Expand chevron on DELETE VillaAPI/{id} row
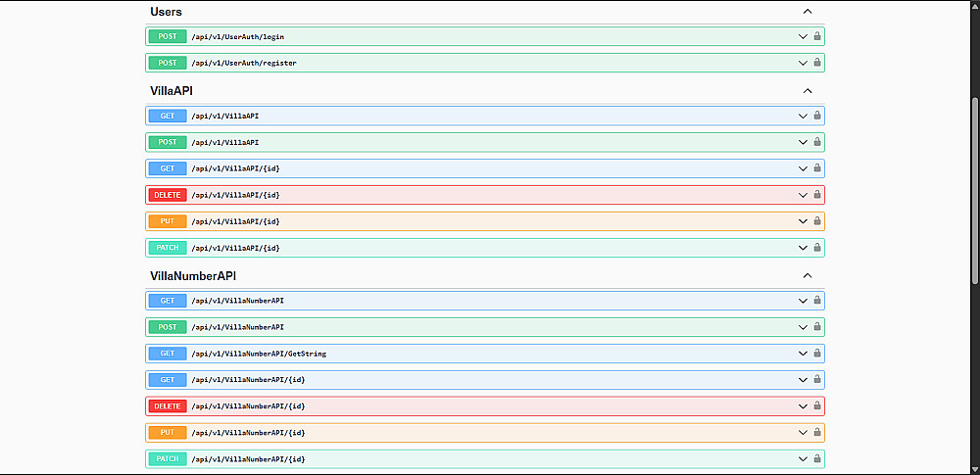This screenshot has height=475, width=980. pos(804,195)
